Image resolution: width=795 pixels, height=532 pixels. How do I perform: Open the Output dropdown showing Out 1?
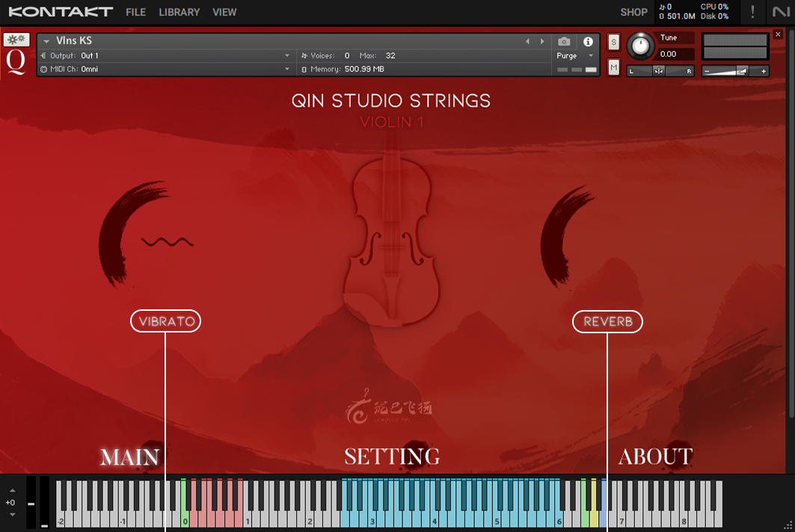(x=165, y=55)
